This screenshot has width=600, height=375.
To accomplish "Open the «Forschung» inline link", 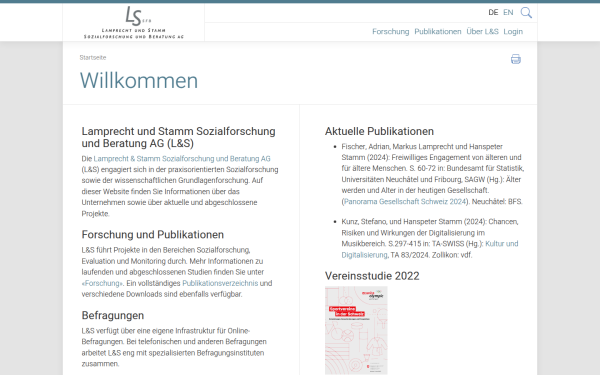I will (103, 284).
